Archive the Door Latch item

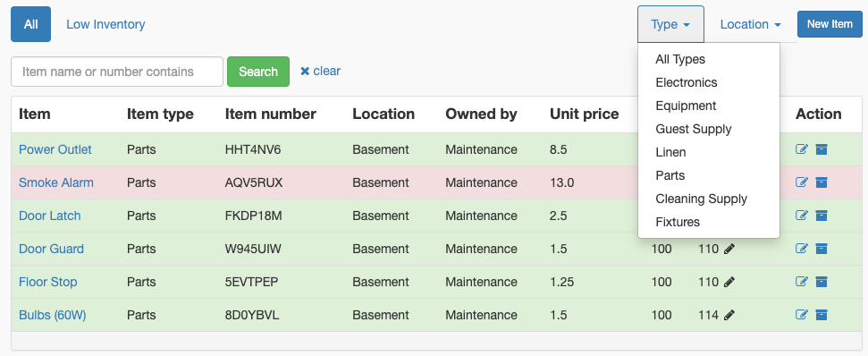(822, 216)
